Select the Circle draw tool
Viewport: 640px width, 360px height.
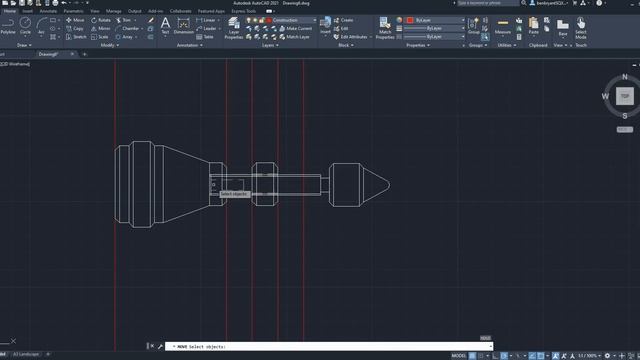[25, 26]
